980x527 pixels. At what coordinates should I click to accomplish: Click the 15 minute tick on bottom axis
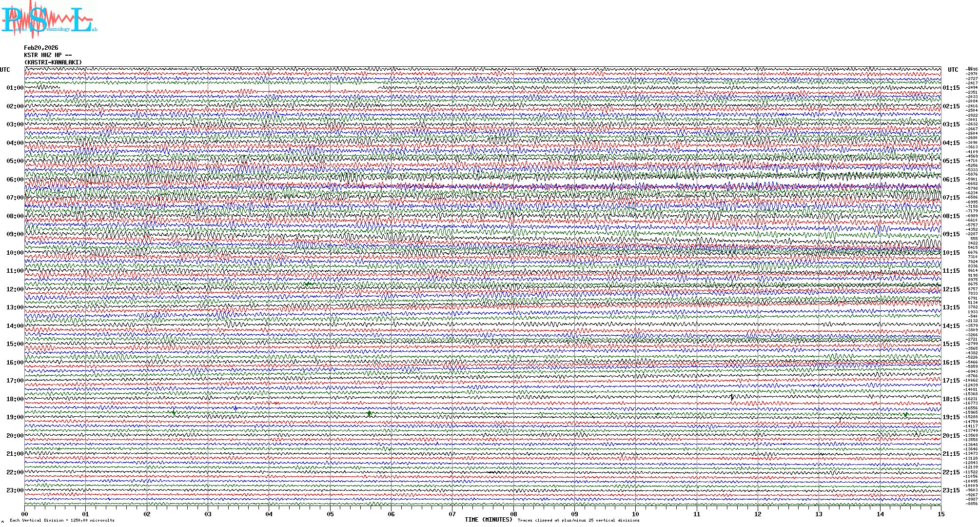(941, 514)
